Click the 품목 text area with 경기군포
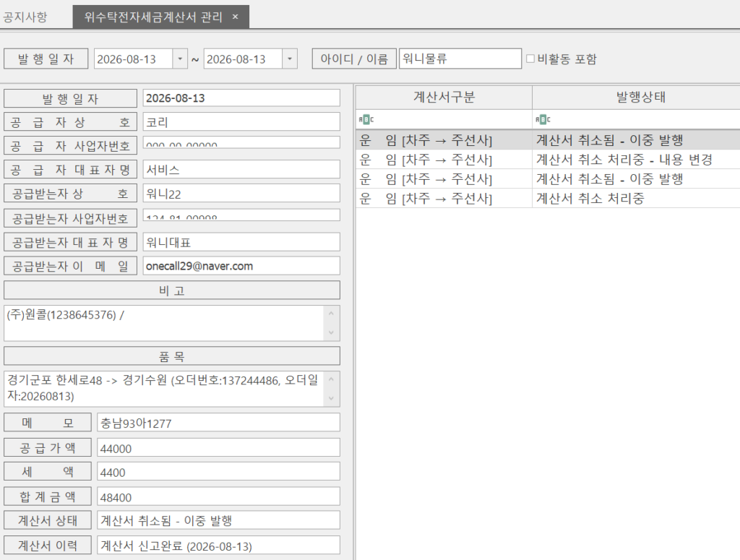 tap(164, 389)
